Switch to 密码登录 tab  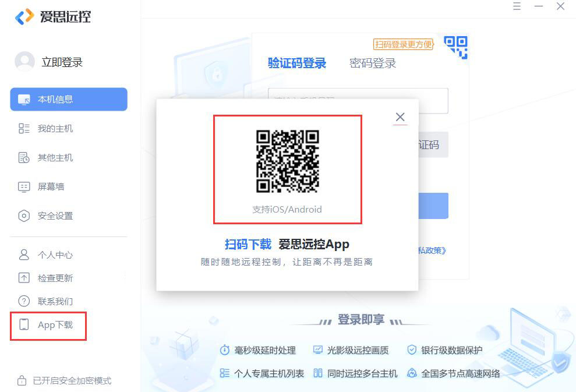click(373, 63)
